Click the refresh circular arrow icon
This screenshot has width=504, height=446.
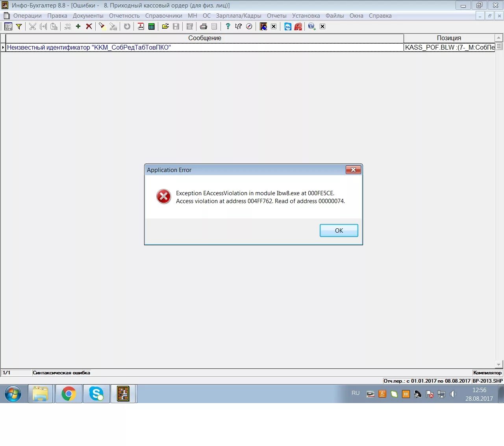coord(127,26)
